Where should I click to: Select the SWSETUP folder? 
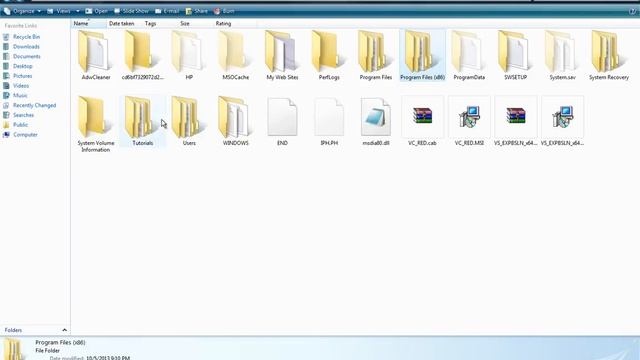click(x=516, y=55)
